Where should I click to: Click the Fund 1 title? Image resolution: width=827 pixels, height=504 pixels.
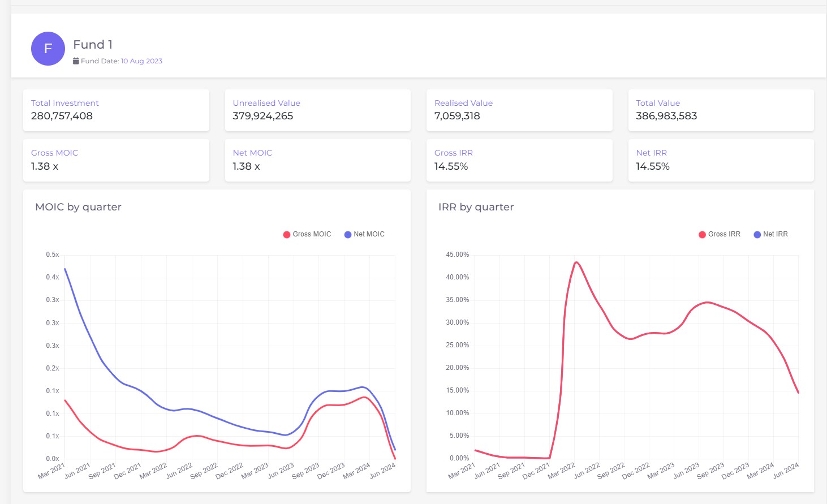coord(93,45)
